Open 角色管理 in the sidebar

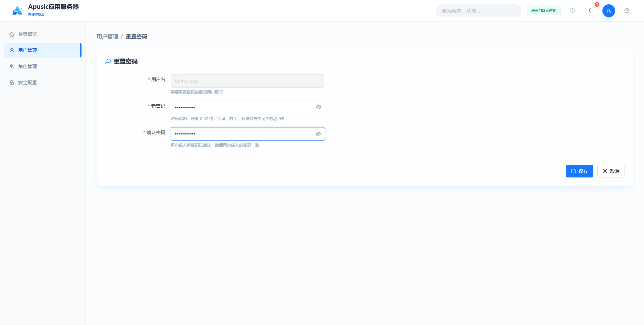coord(43,66)
